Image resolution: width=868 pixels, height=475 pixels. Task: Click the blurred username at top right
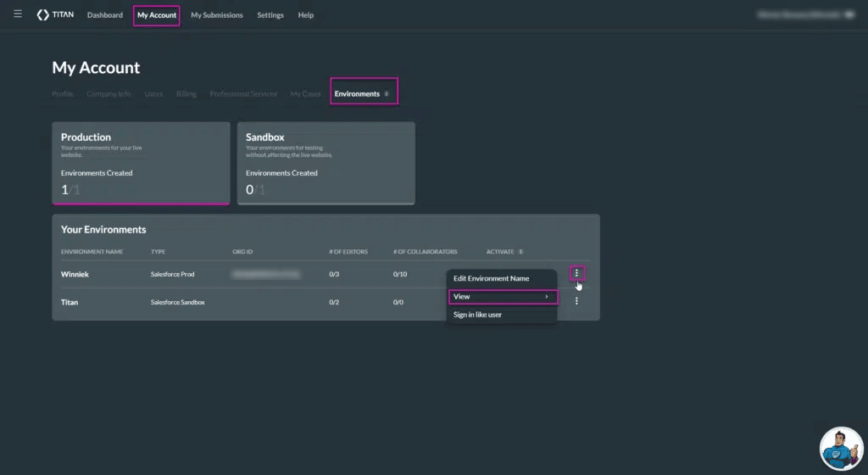point(798,14)
